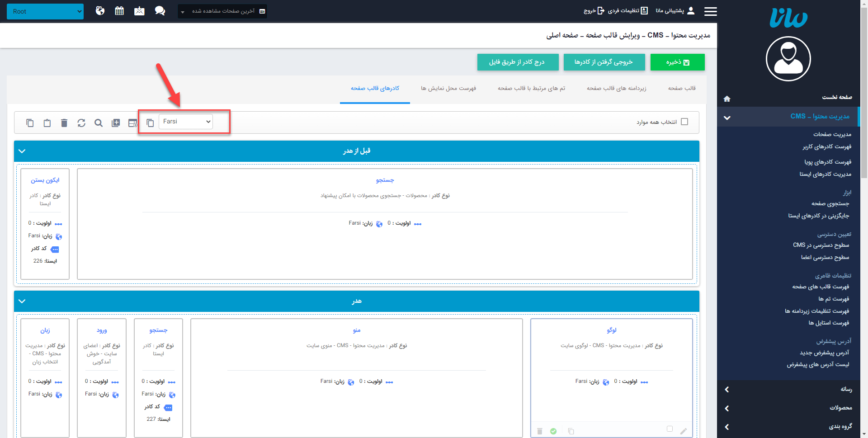Click the green ذخیره save button

[x=677, y=62]
